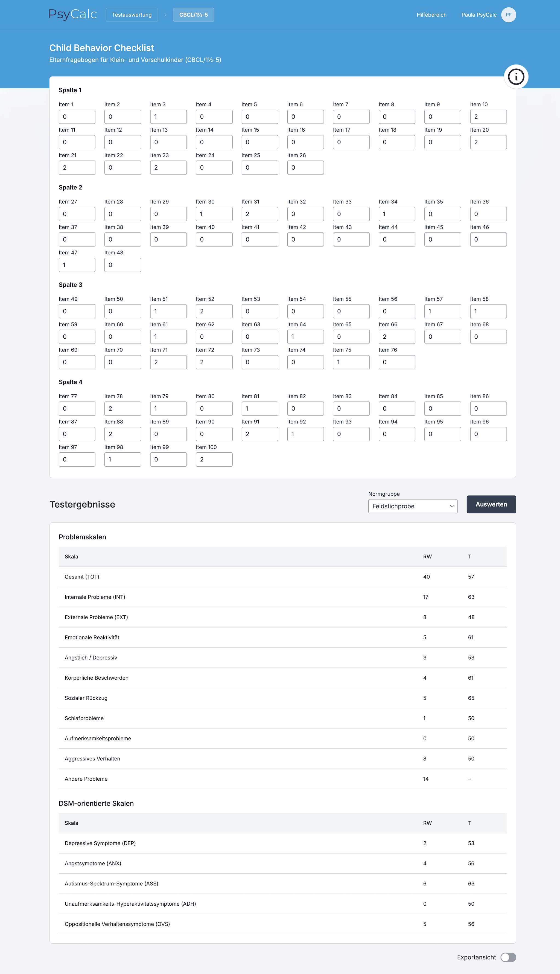Focus the Item 1 input field
Viewport: 560px width, 974px height.
point(77,117)
